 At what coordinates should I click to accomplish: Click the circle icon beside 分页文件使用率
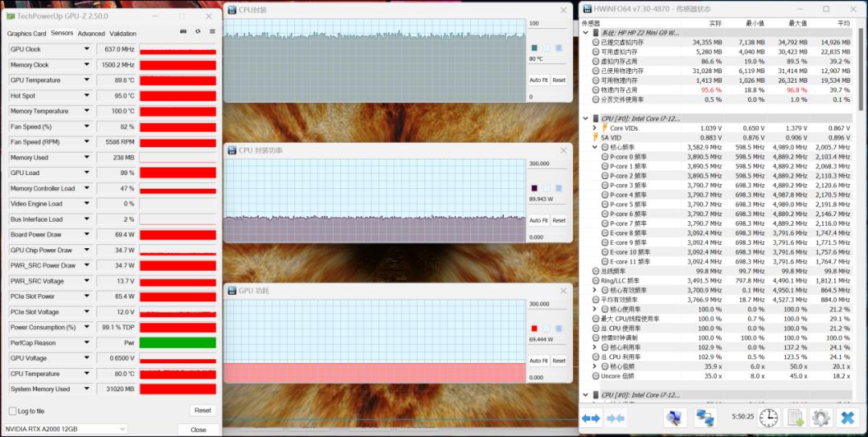point(596,100)
